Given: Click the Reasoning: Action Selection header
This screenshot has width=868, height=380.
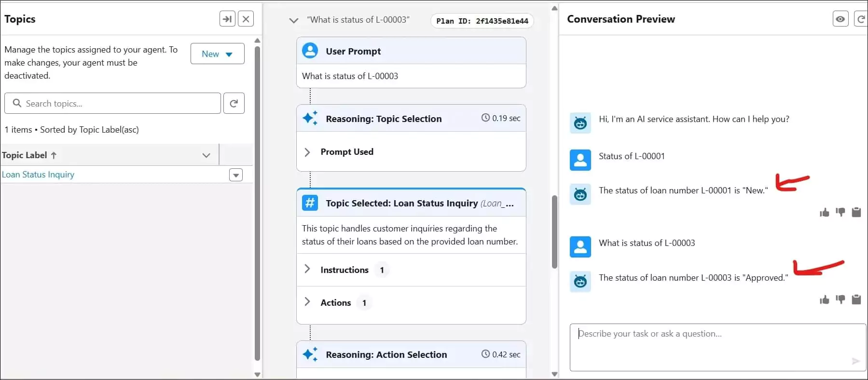Looking at the screenshot, I should 411,354.
